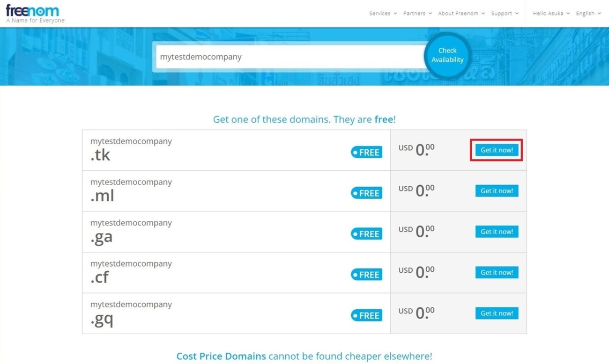
Task: Focus the domain search input field
Action: (290, 57)
